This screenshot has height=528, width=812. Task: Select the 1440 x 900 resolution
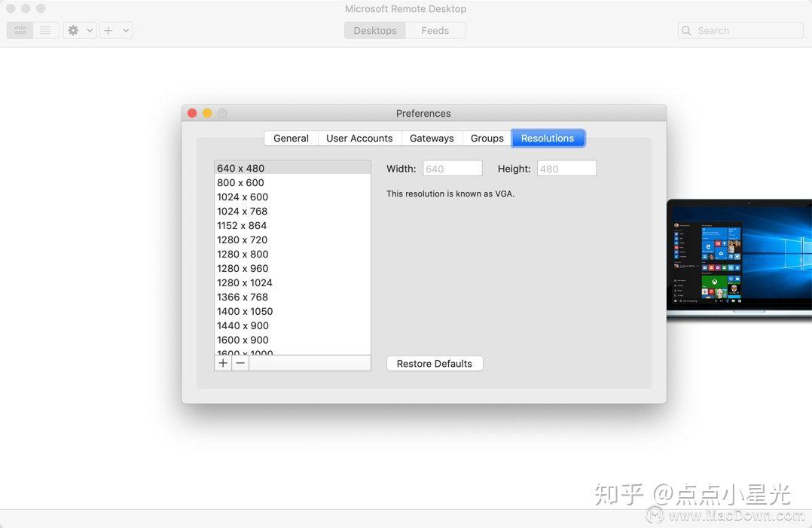[x=292, y=325]
